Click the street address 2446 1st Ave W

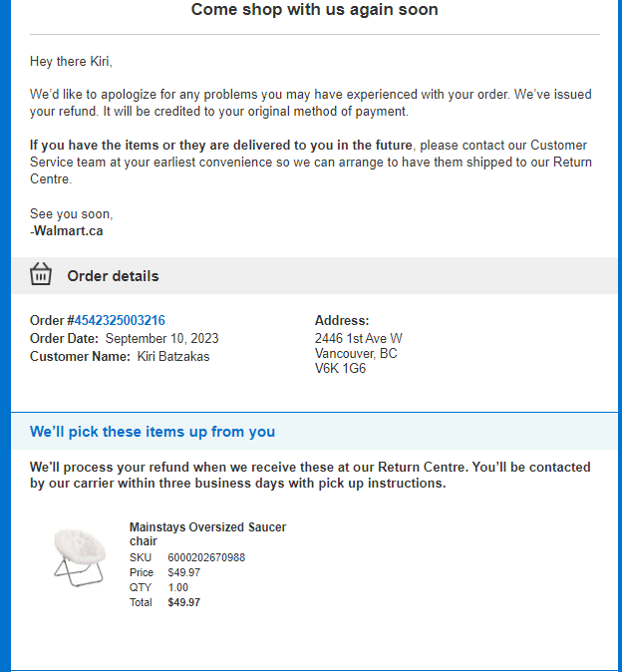359,339
